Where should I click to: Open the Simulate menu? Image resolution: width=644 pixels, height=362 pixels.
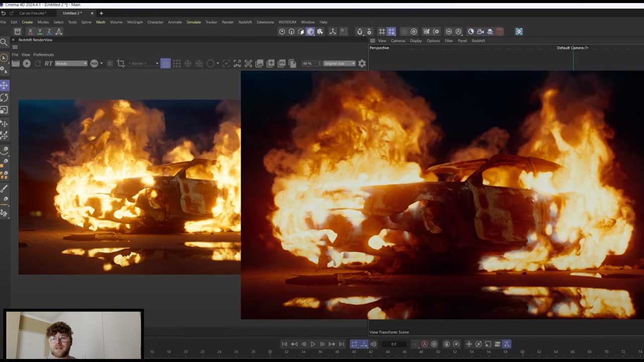tap(193, 22)
